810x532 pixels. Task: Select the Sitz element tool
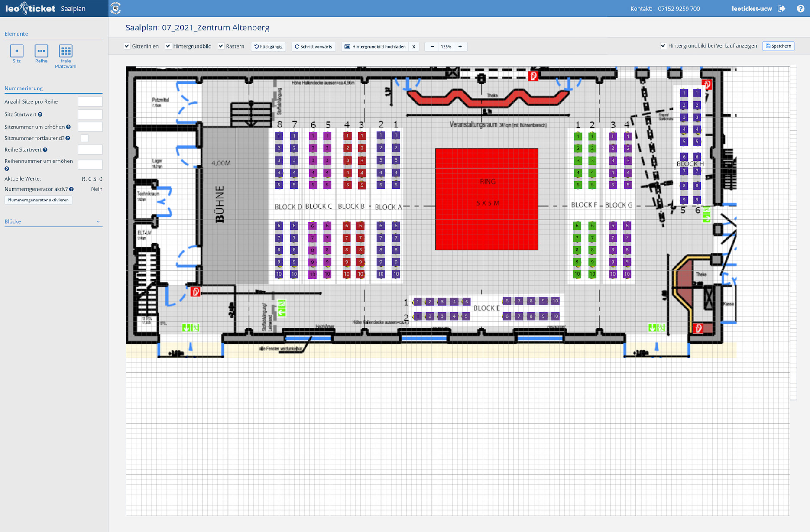(16, 51)
